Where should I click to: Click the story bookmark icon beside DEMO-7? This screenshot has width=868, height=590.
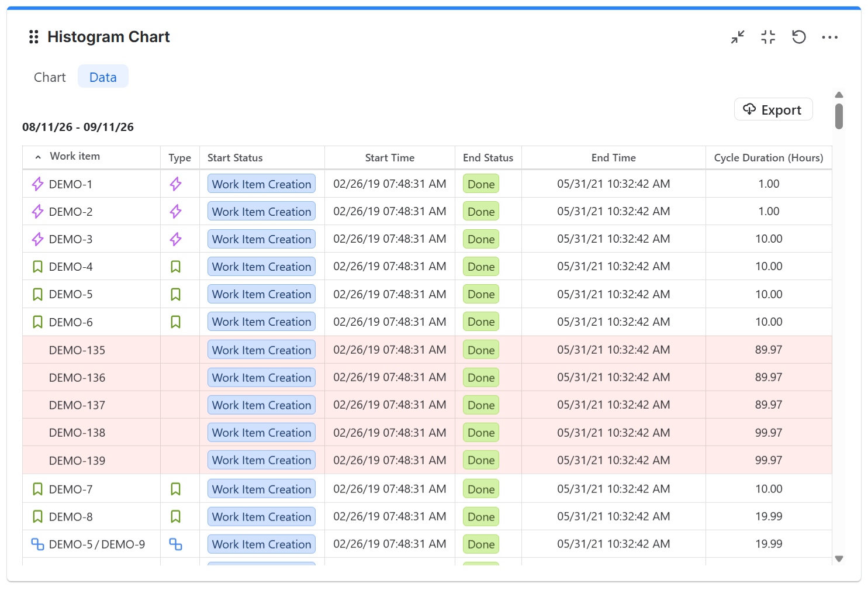tap(37, 489)
